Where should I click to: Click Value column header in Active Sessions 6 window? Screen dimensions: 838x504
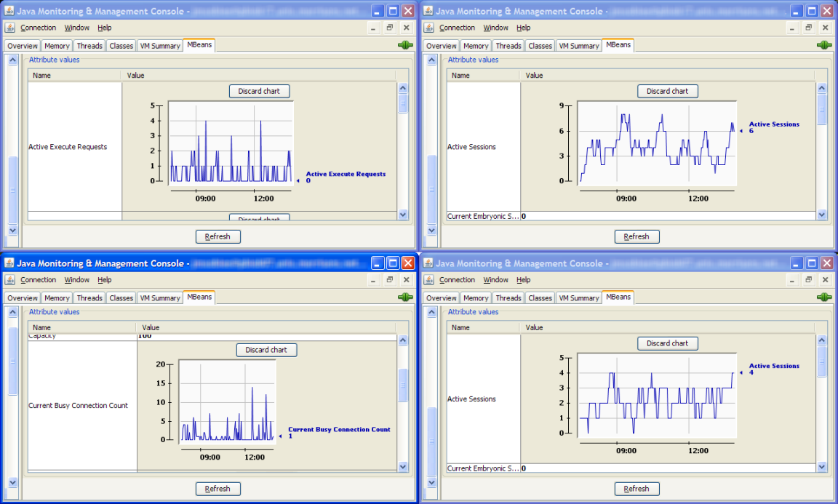coord(534,75)
